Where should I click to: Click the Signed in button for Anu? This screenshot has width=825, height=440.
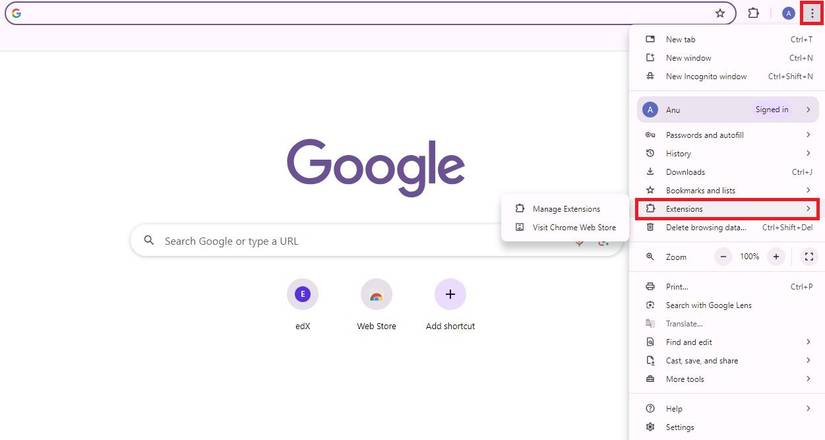771,110
